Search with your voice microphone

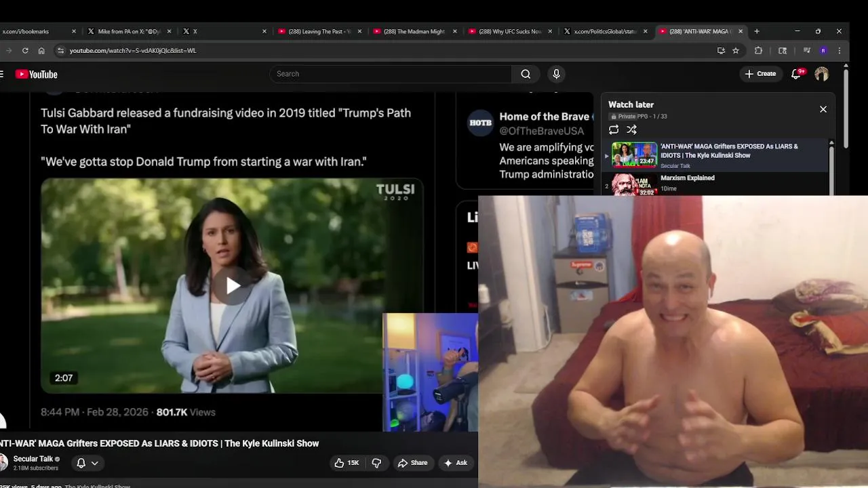tap(556, 74)
